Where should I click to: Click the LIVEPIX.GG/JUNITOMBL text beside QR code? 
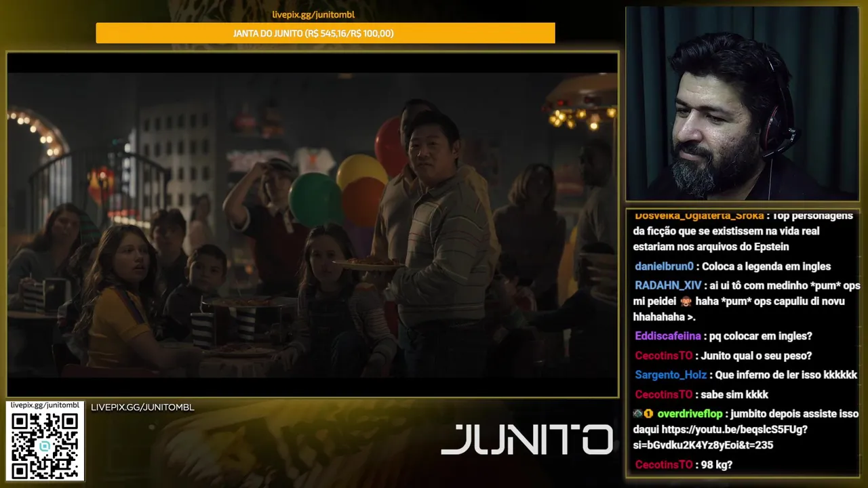142,407
